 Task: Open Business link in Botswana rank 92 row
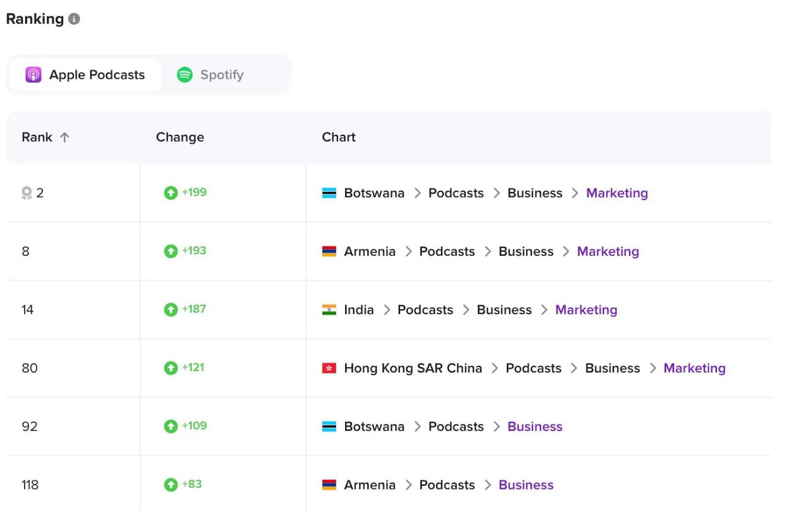535,427
